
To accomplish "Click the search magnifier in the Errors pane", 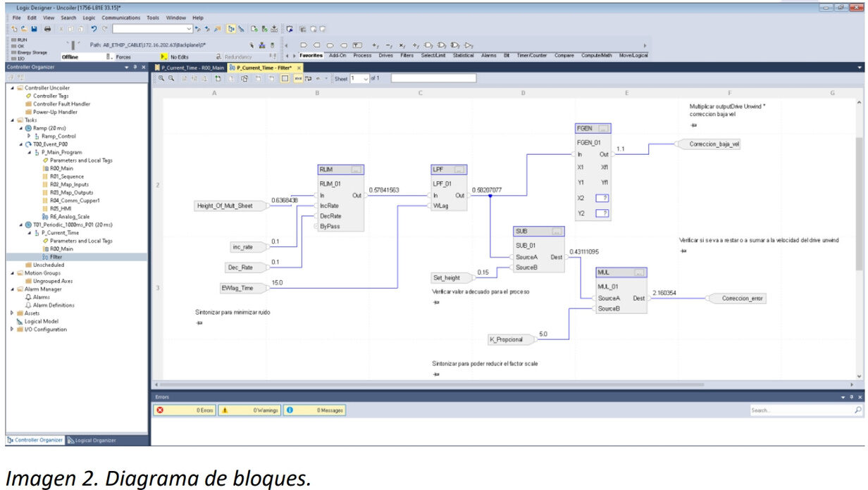I will click(857, 410).
